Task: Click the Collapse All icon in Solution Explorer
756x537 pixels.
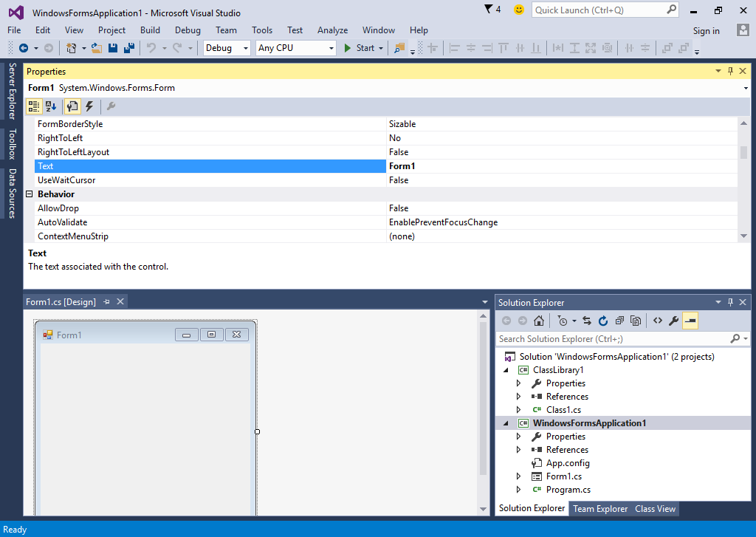Action: click(619, 321)
